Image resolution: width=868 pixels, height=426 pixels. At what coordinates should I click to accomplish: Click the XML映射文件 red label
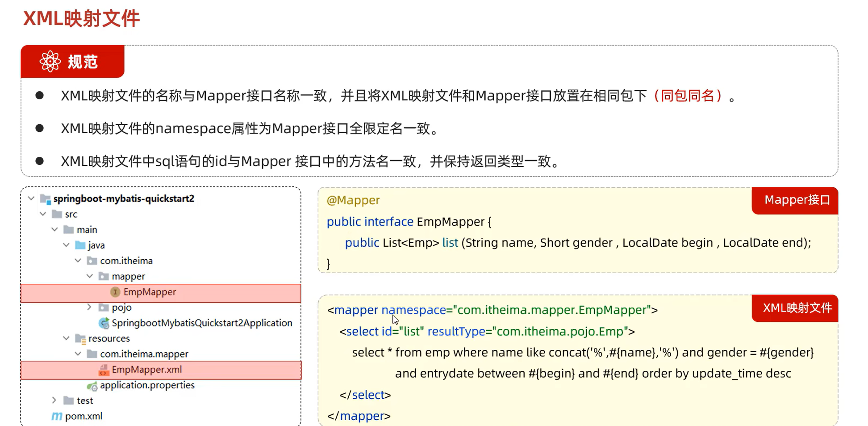point(795,308)
